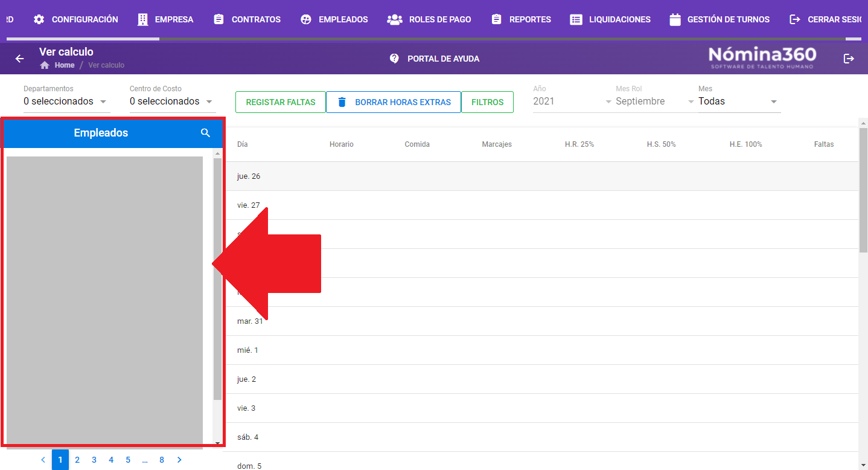Open the Configuración menu
This screenshot has height=470, width=868.
76,19
